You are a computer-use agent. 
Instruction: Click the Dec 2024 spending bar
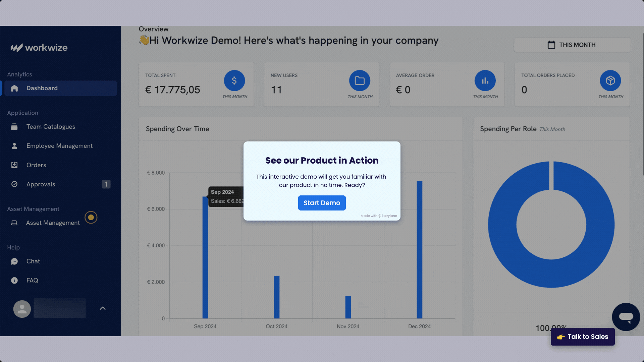419,250
